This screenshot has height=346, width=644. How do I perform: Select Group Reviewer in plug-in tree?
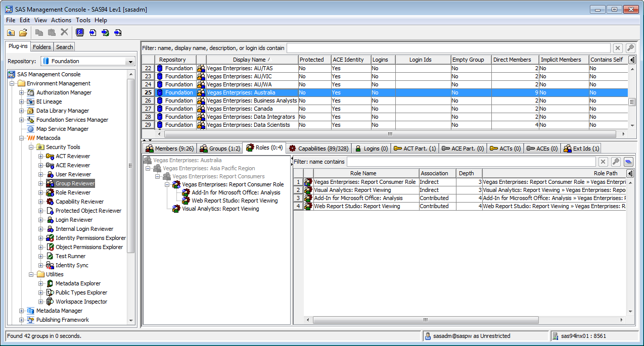(x=75, y=183)
